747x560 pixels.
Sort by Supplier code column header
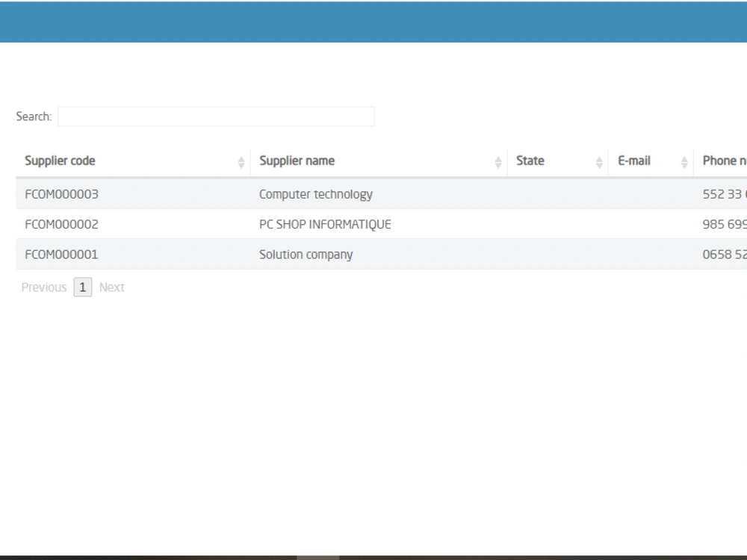133,161
